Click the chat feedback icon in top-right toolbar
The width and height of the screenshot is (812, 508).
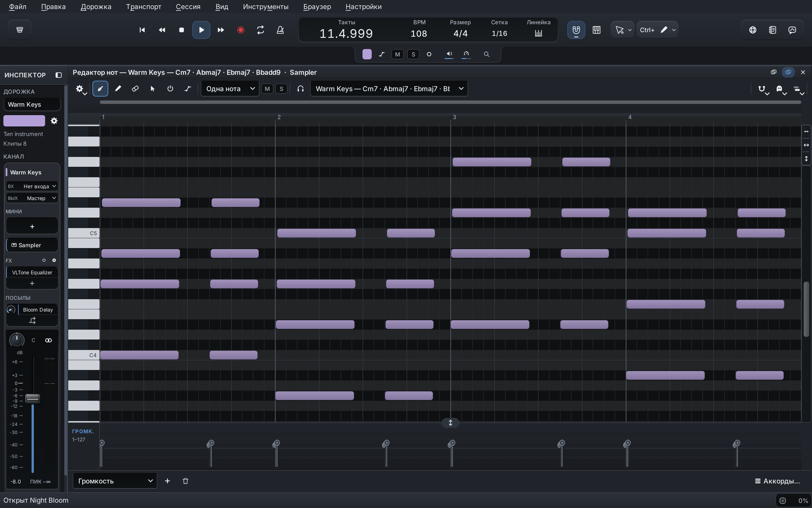(x=792, y=30)
